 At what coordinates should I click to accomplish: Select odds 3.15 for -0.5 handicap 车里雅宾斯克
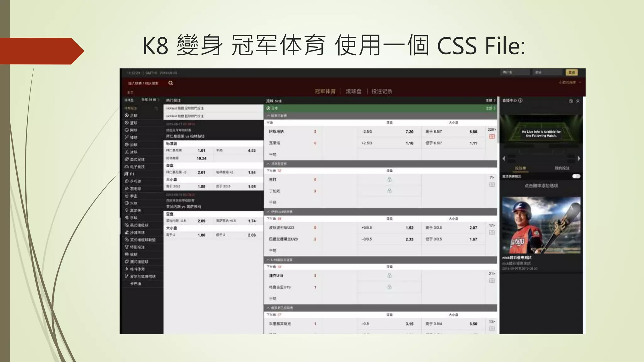tap(409, 324)
